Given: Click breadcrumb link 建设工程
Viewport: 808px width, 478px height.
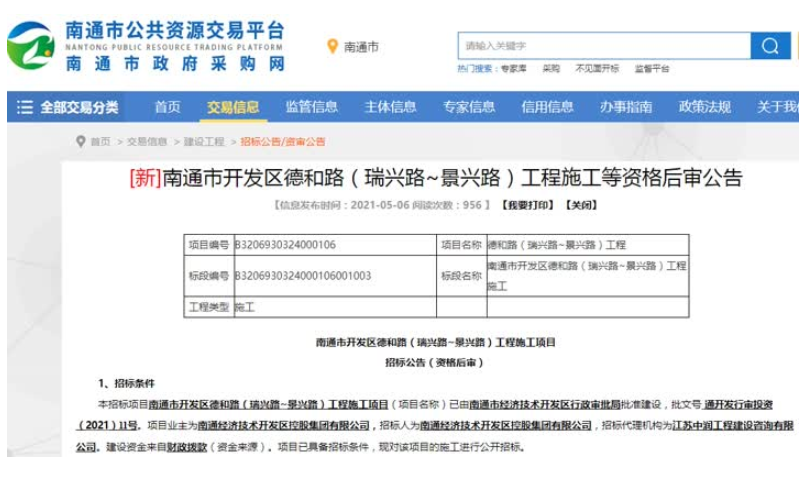Looking at the screenshot, I should [204, 142].
